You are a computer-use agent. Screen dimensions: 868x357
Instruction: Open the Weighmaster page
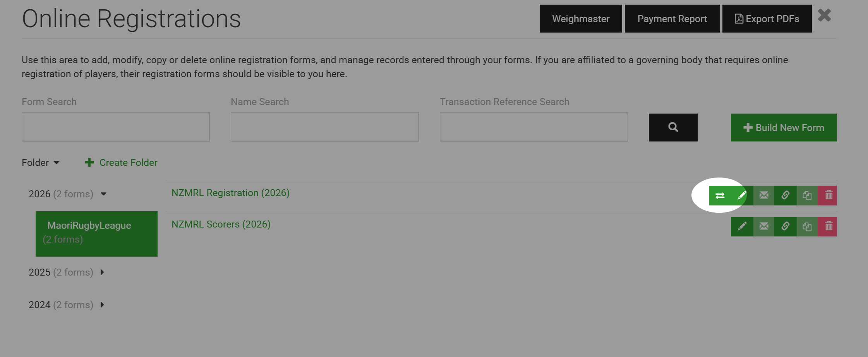[581, 19]
